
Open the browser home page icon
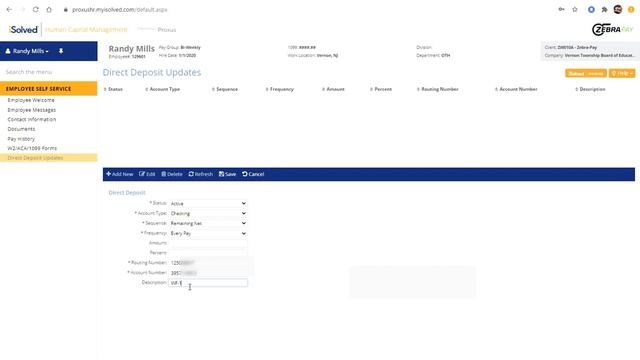tap(49, 9)
